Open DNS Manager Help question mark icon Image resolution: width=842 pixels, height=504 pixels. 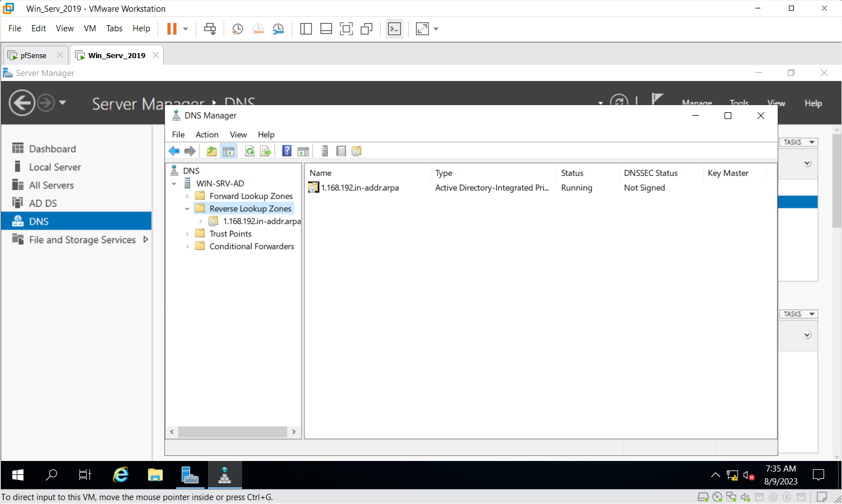[287, 151]
